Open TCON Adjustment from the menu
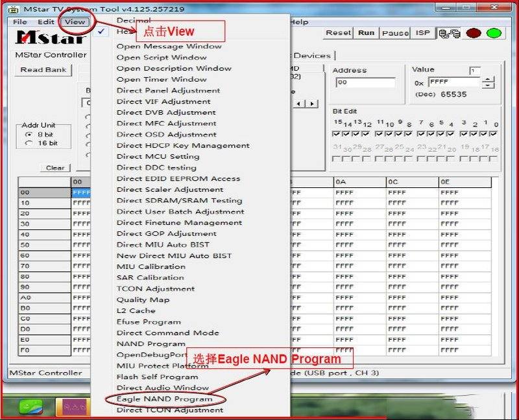This screenshot has width=519, height=420. click(156, 288)
